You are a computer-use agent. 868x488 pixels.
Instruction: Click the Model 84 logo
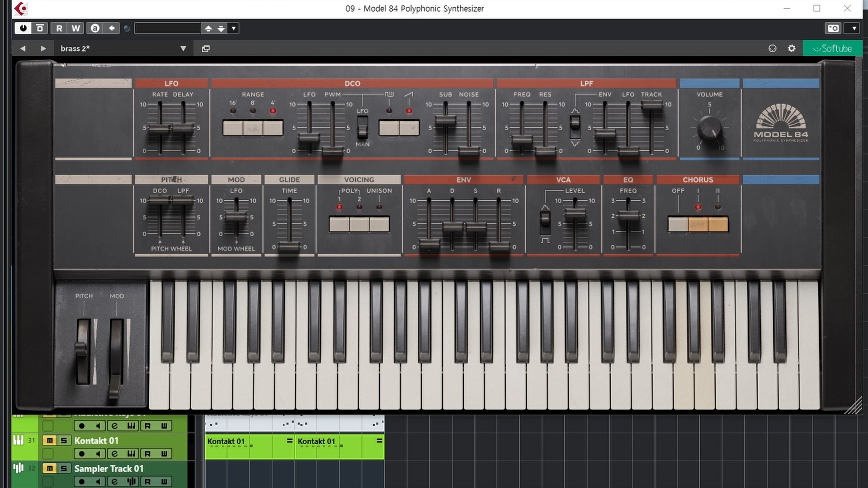click(781, 122)
